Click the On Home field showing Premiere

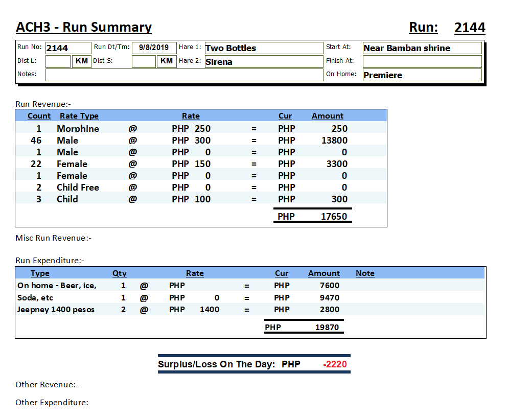click(x=422, y=75)
